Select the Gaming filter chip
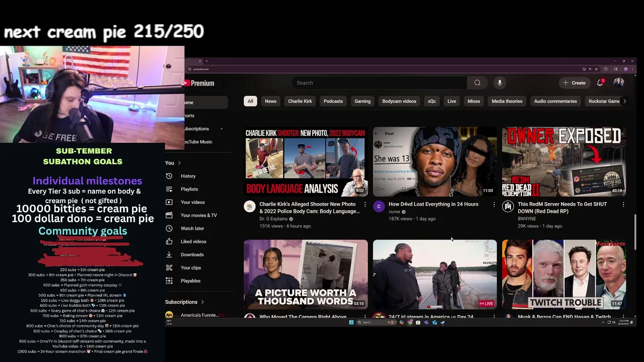The width and height of the screenshot is (644, 362). (362, 101)
